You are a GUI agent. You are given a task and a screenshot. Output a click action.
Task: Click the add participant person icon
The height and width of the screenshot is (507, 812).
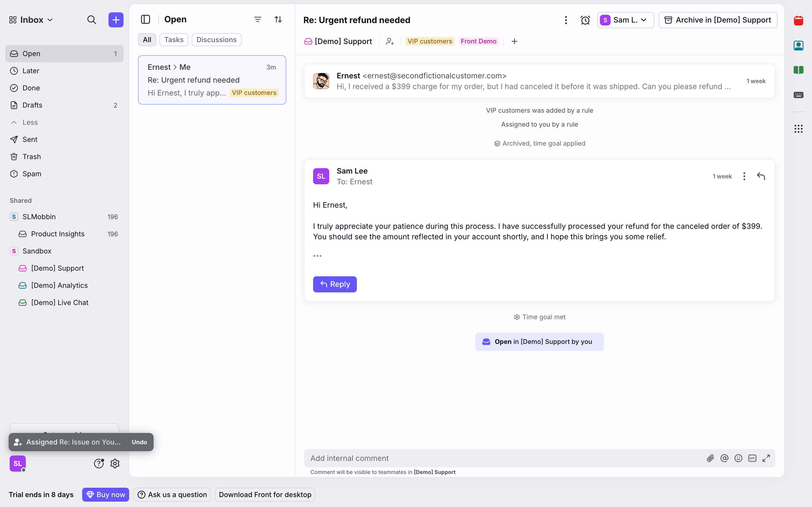390,41
